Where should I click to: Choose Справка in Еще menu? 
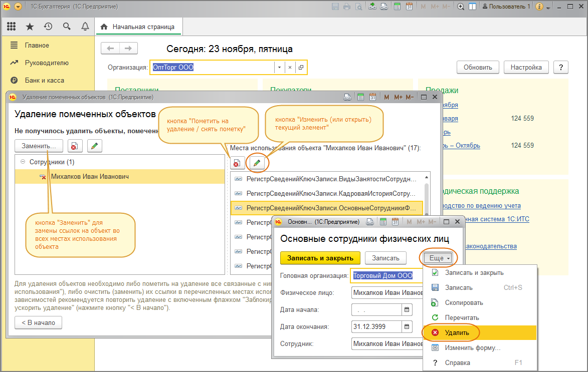pyautogui.click(x=480, y=362)
